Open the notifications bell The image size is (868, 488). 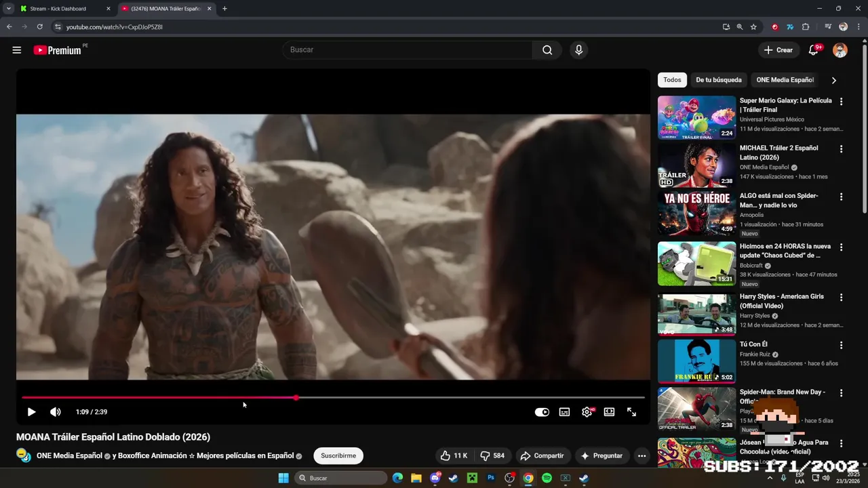tap(813, 50)
